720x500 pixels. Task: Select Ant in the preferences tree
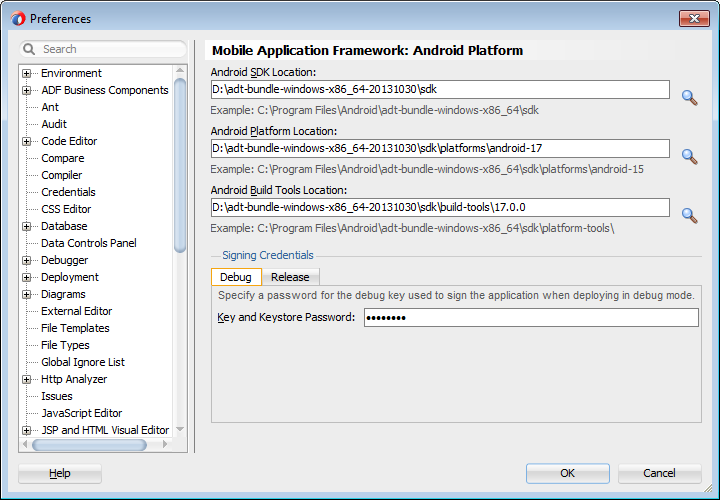coord(50,107)
